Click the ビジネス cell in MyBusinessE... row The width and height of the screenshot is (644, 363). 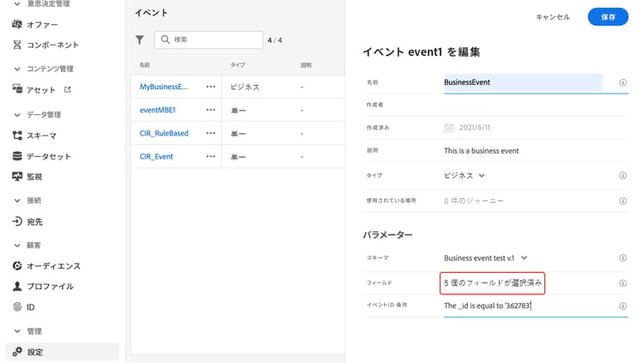point(245,87)
